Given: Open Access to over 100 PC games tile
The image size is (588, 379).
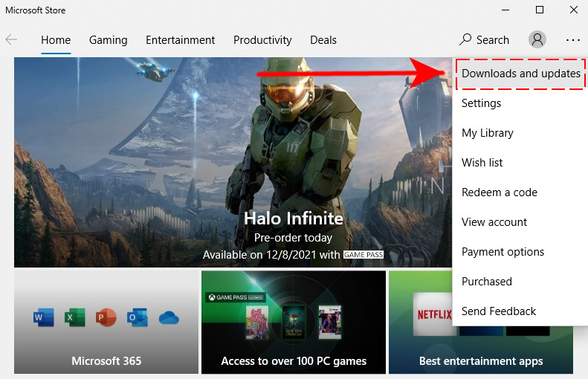Looking at the screenshot, I should coord(293,322).
